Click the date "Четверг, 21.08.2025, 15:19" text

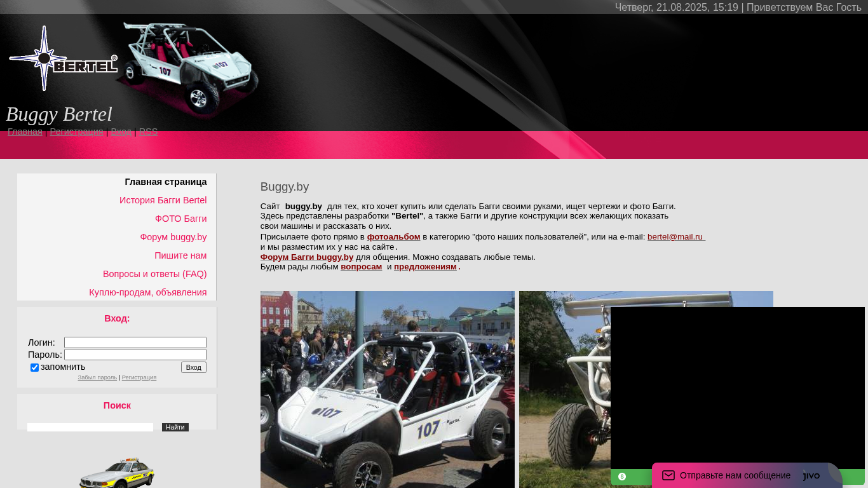pyautogui.click(x=677, y=8)
